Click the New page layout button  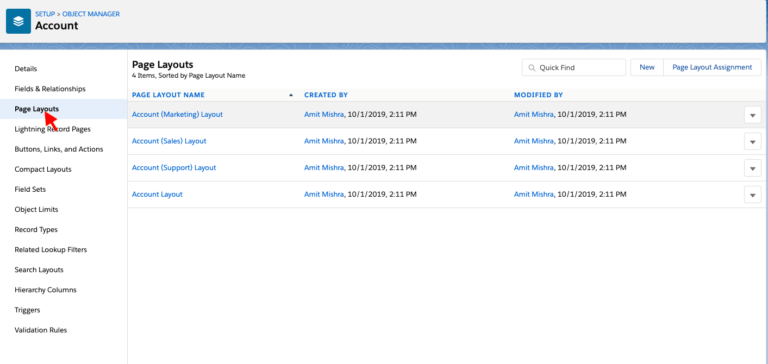click(647, 68)
